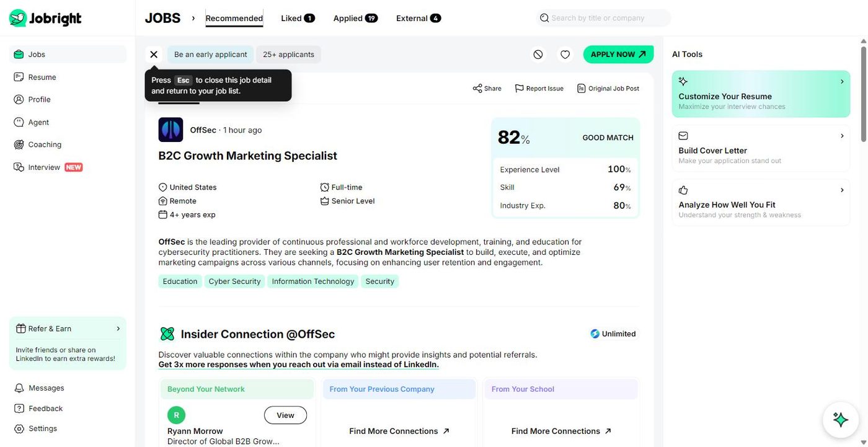Close the job detail with X

154,55
